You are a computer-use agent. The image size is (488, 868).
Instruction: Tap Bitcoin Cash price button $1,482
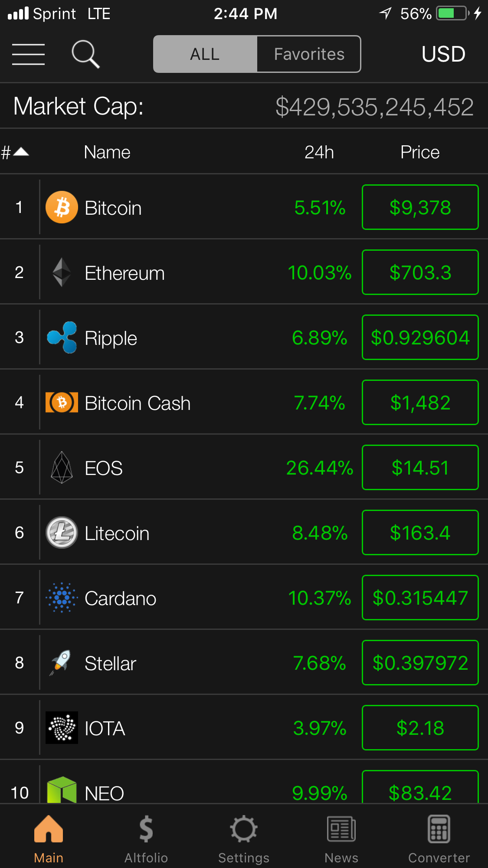coord(420,403)
